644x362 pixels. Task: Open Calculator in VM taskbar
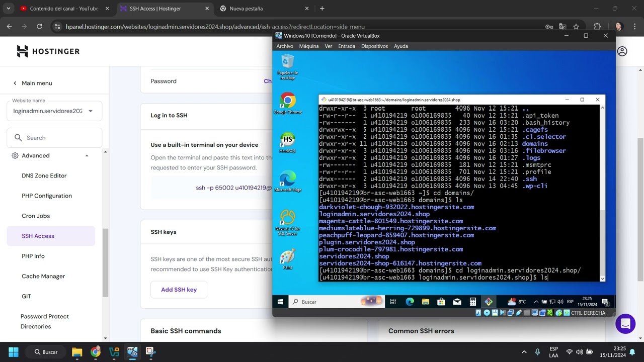pos(472,302)
